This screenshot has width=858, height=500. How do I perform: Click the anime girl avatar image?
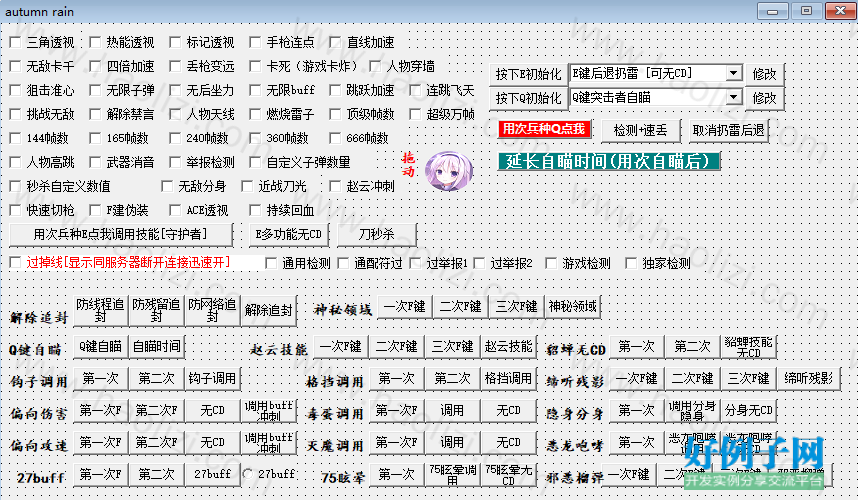pyautogui.click(x=449, y=171)
